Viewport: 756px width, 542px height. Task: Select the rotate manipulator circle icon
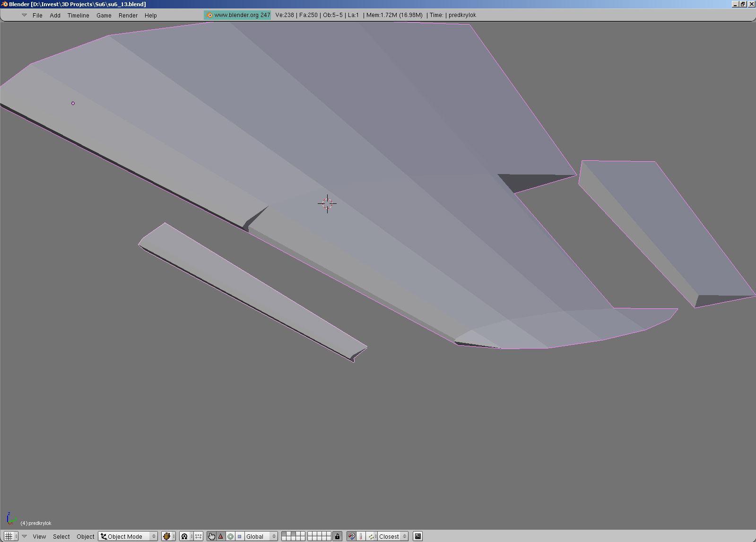pyautogui.click(x=230, y=536)
